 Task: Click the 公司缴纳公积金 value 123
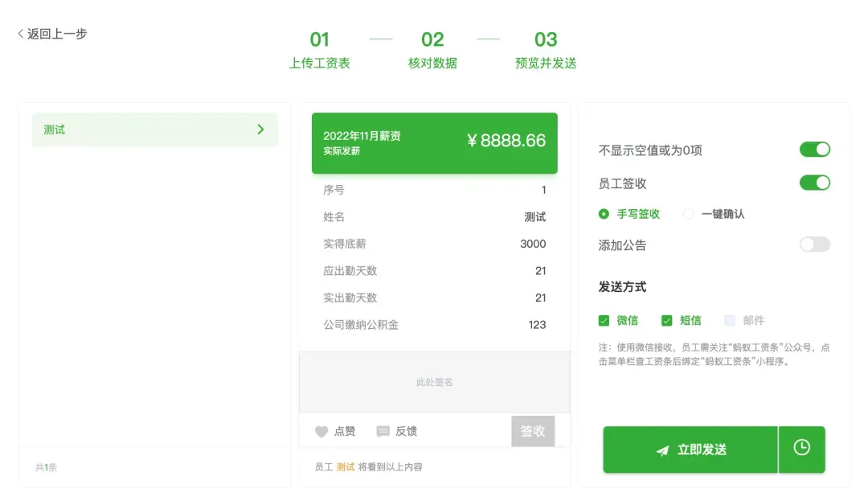pos(537,325)
